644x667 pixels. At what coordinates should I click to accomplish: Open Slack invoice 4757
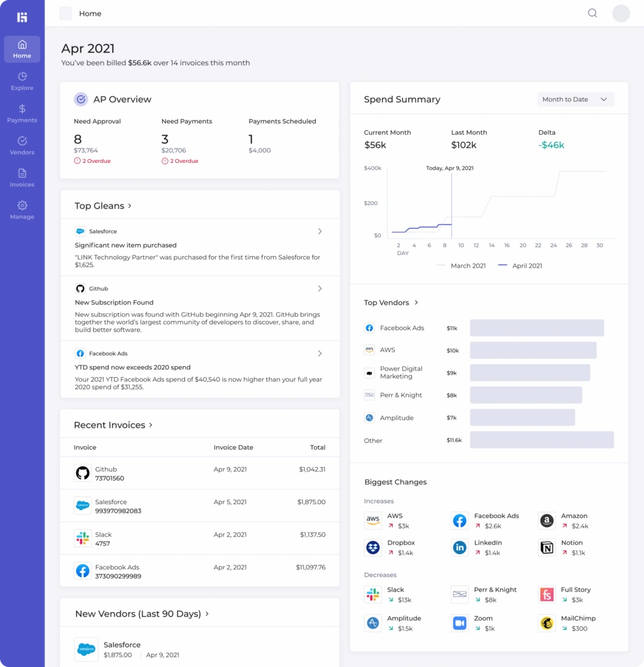point(199,538)
